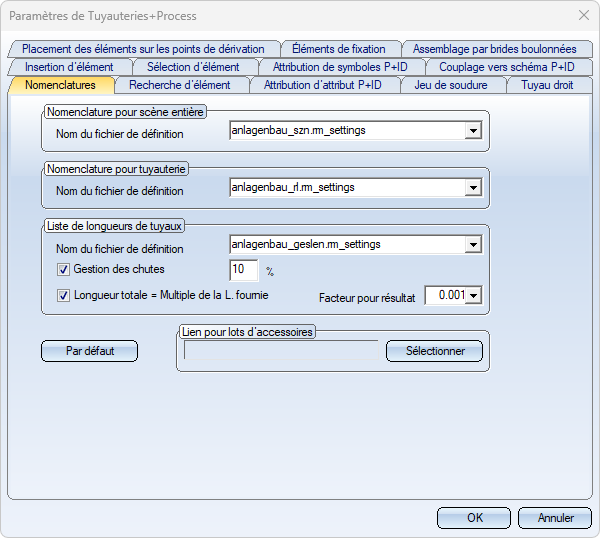
Task: Click the Par défaut button
Action: 90,351
